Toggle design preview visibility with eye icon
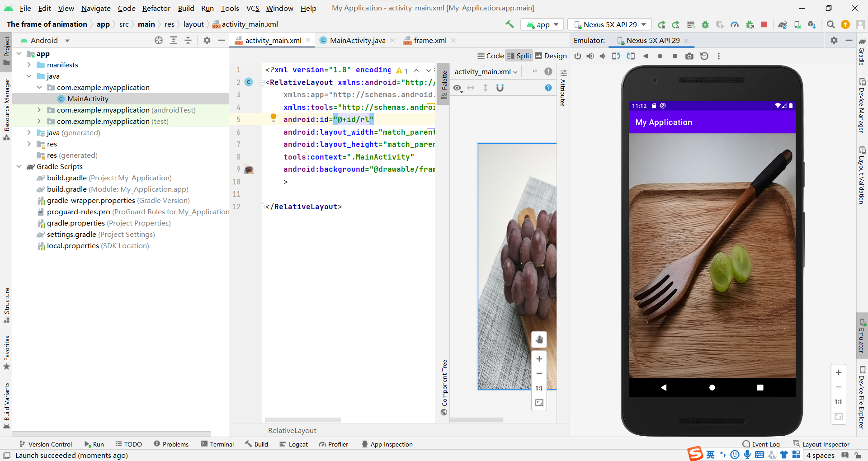 pos(458,88)
